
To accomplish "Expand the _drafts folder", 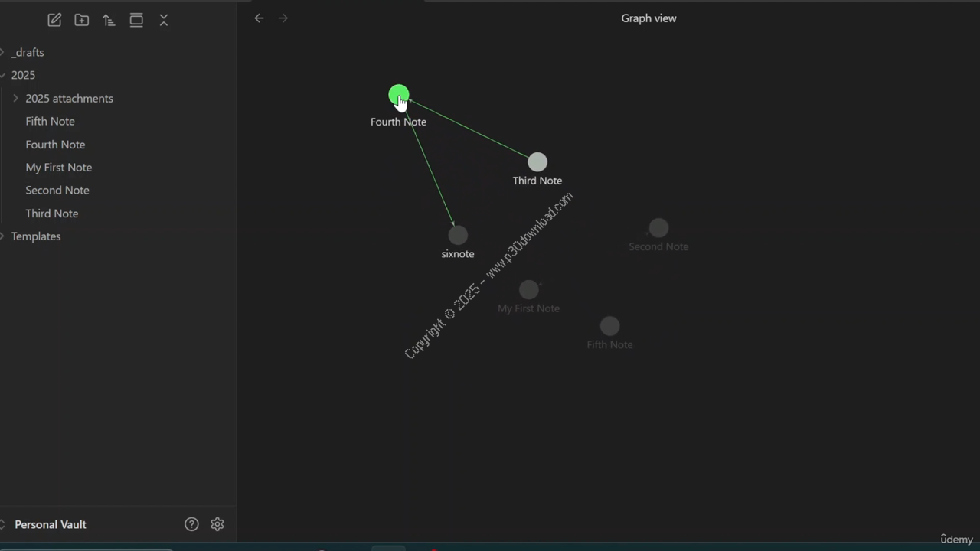I will [x=4, y=53].
